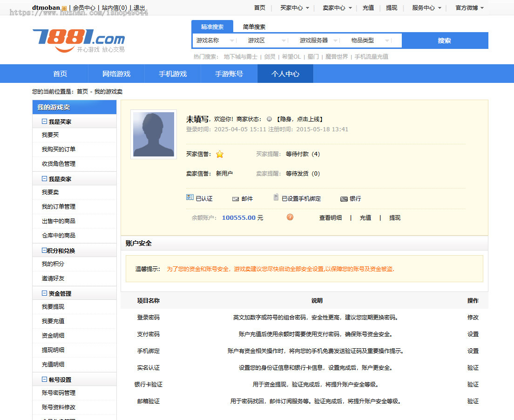
Task: Open 手游账号 in the navigation bar
Action: (229, 74)
